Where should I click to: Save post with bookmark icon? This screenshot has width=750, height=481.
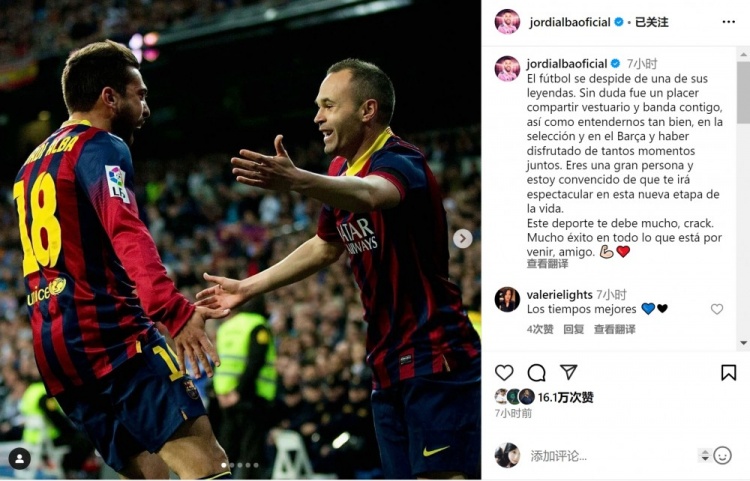(728, 372)
